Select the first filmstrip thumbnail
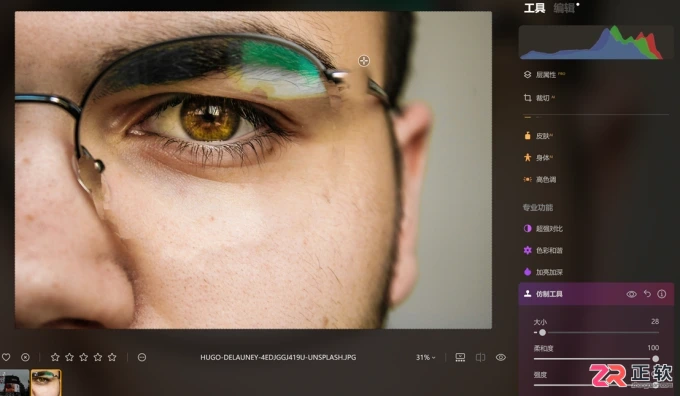Screen dimensions: 680x396 pos(14,383)
